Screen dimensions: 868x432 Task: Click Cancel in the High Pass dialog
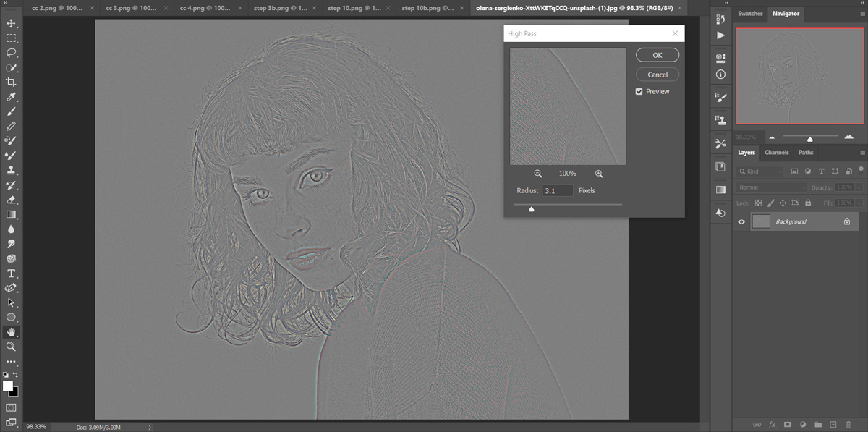click(657, 74)
